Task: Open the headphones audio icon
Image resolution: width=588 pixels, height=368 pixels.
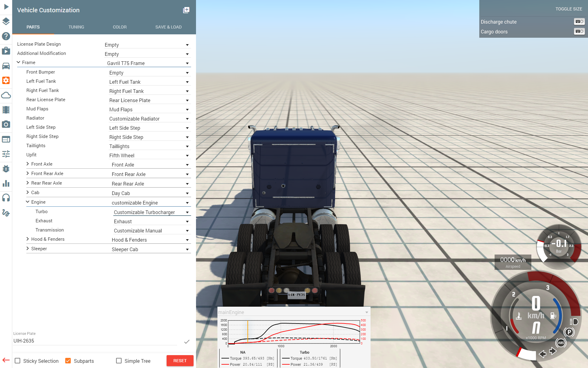Action: pyautogui.click(x=6, y=198)
